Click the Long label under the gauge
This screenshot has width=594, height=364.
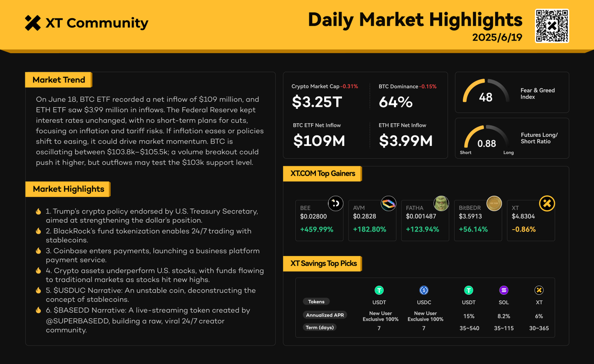pos(508,153)
